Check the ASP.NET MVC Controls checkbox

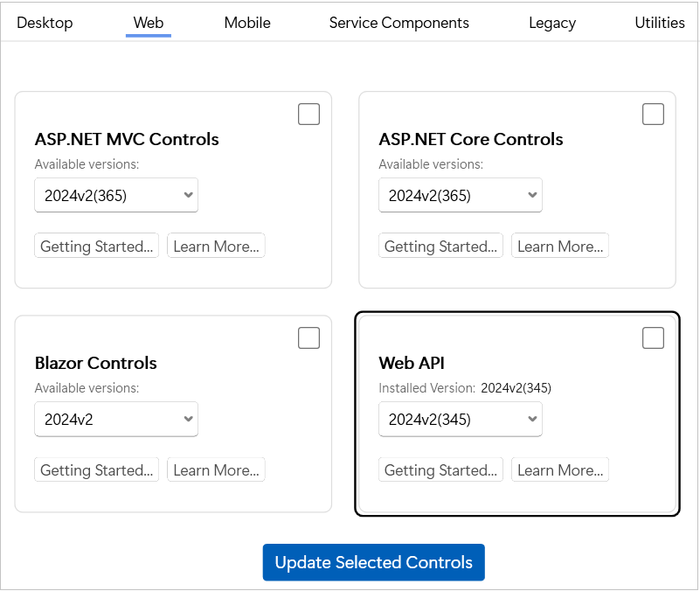pyautogui.click(x=308, y=115)
